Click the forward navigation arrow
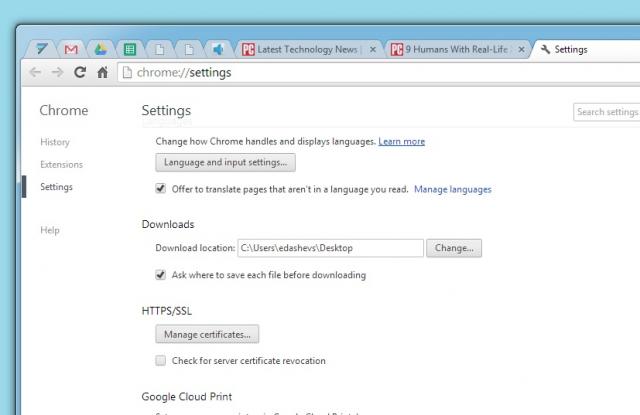This screenshot has width=640, height=415. coord(57,72)
